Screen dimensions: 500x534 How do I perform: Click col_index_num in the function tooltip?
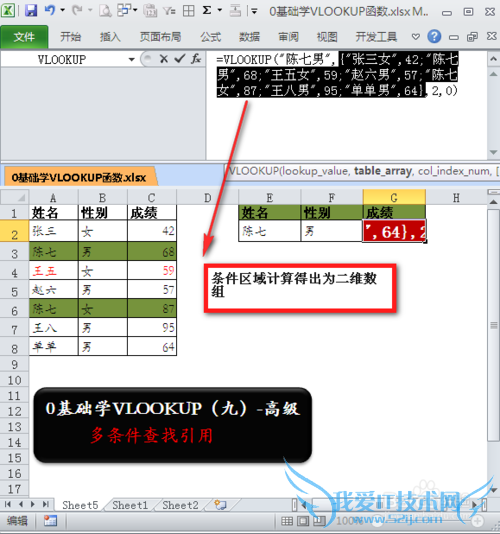[x=454, y=171]
